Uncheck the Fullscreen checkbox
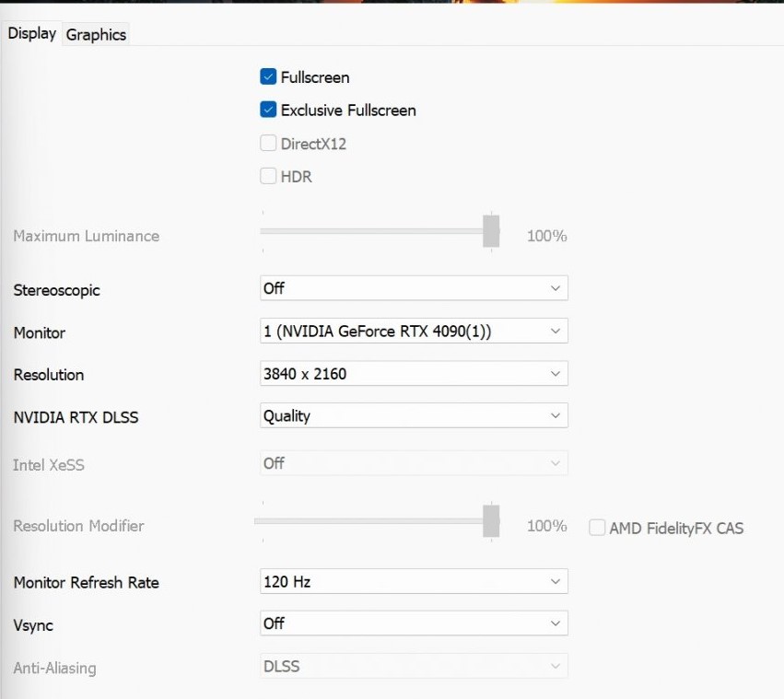 pyautogui.click(x=268, y=77)
